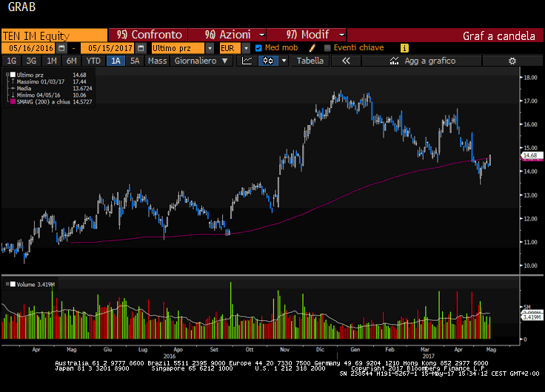Image resolution: width=545 pixels, height=392 pixels.
Task: Select the candlestick chart type icon
Action: [268, 61]
